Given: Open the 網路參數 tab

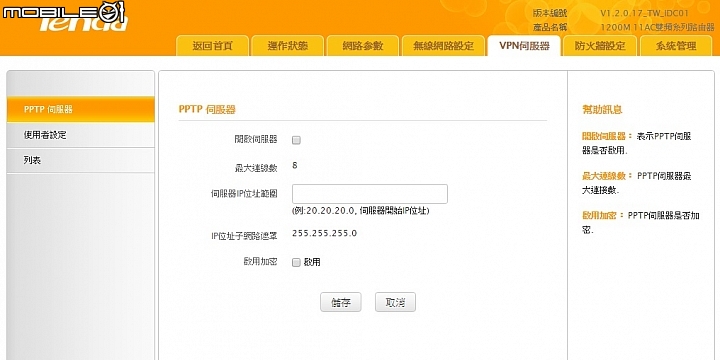Looking at the screenshot, I should pyautogui.click(x=363, y=46).
